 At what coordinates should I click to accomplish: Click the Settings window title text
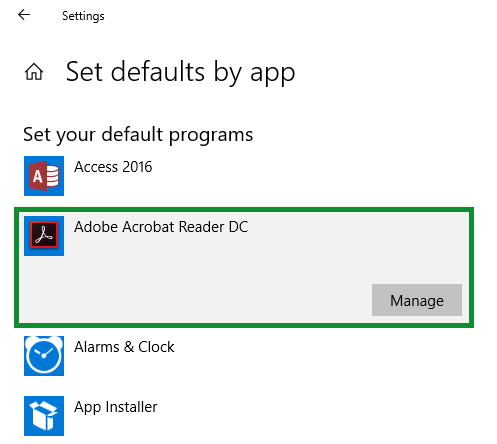coord(83,16)
